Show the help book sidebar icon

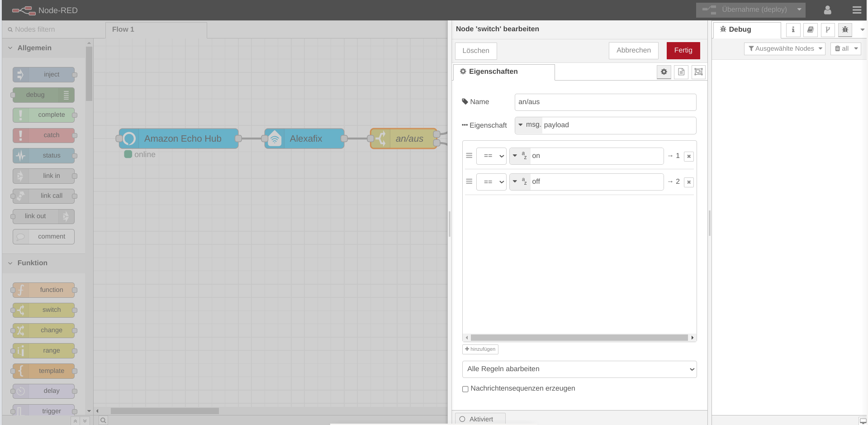(x=810, y=30)
